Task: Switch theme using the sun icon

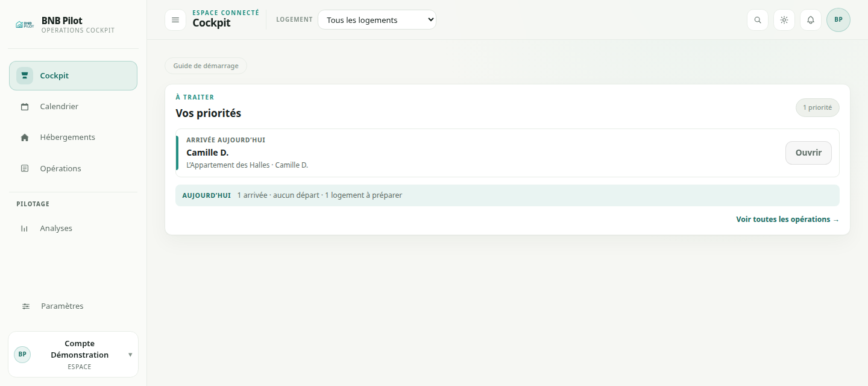Action: click(x=784, y=20)
